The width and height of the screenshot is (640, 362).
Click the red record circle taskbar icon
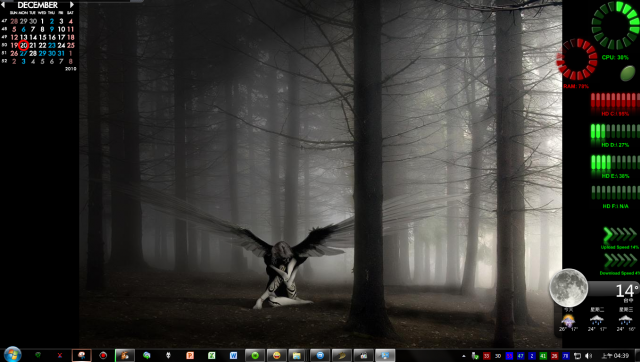click(x=103, y=355)
